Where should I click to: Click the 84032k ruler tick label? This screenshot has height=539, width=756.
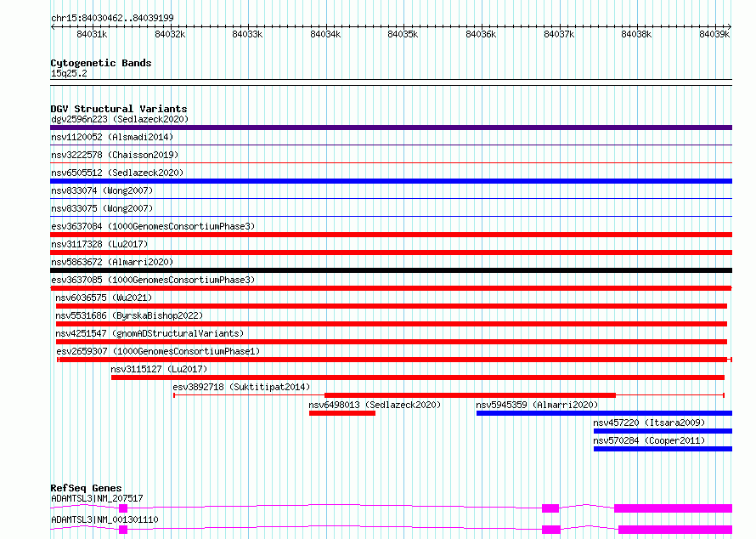[170, 34]
